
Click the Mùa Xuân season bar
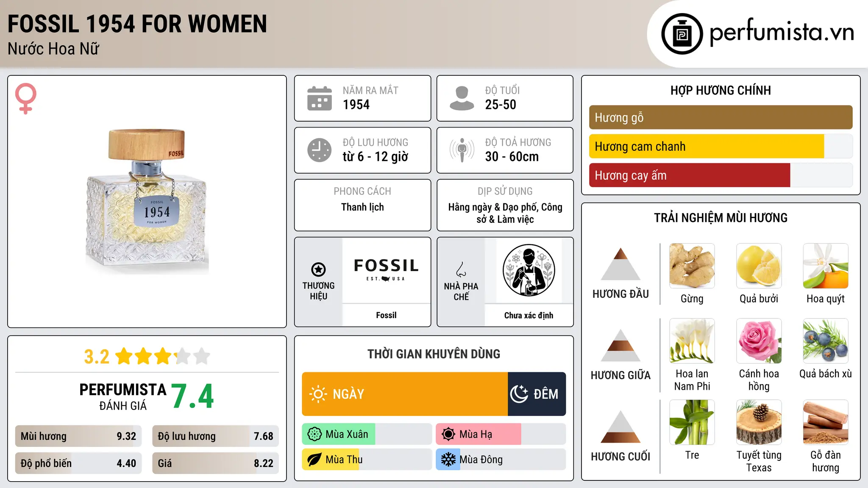pyautogui.click(x=367, y=434)
